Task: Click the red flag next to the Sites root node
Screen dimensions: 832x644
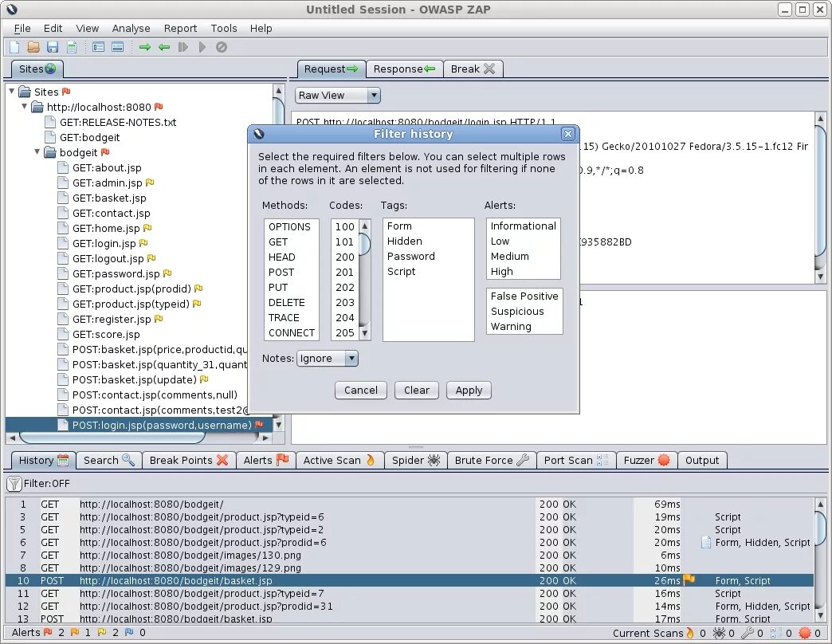Action: (x=66, y=91)
